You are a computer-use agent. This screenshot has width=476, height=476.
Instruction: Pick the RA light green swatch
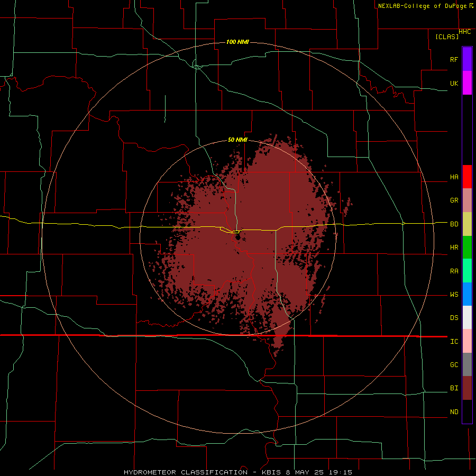pyautogui.click(x=467, y=271)
